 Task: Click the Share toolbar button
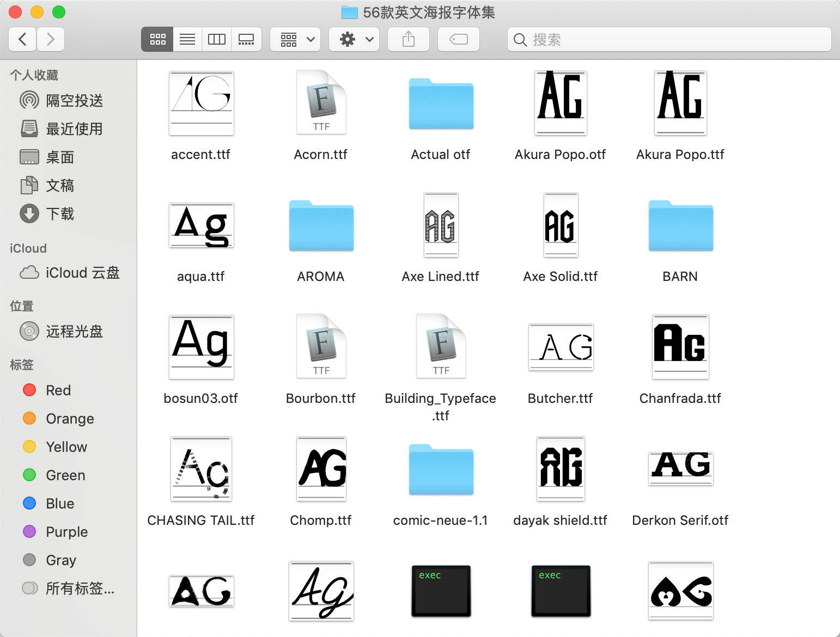click(x=408, y=39)
